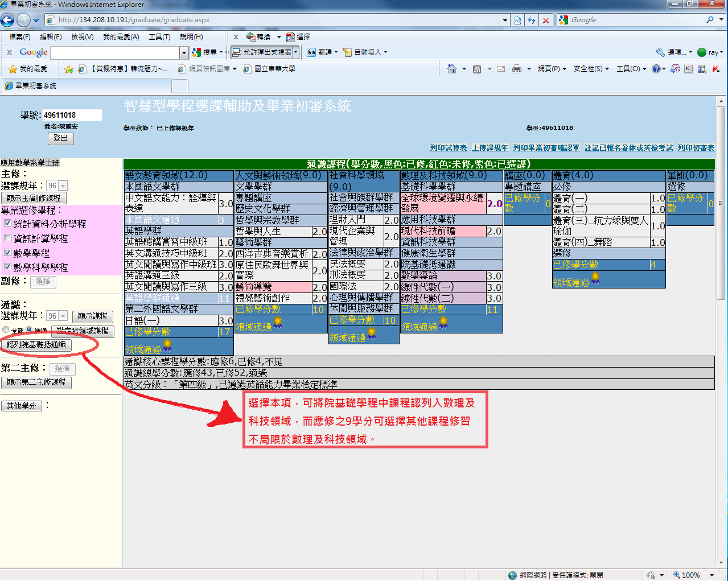Screen dimensions: 728x581
Task: Click the Home icon in command bar
Action: 452,69
